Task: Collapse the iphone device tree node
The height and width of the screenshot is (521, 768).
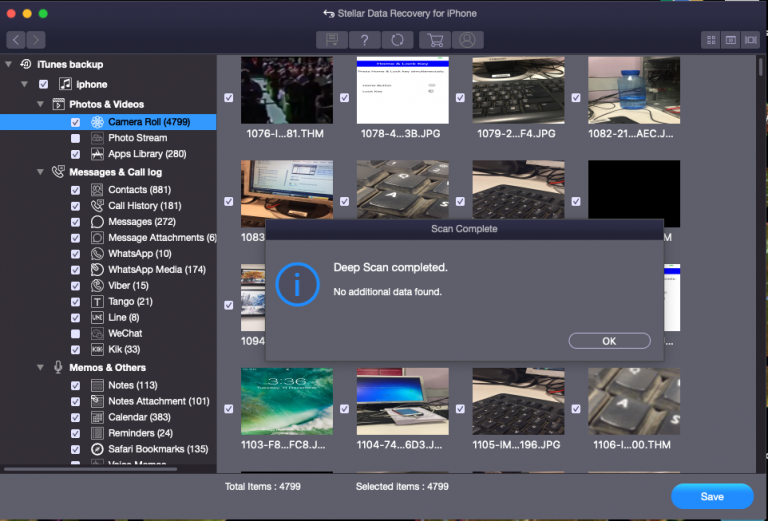Action: tap(24, 84)
